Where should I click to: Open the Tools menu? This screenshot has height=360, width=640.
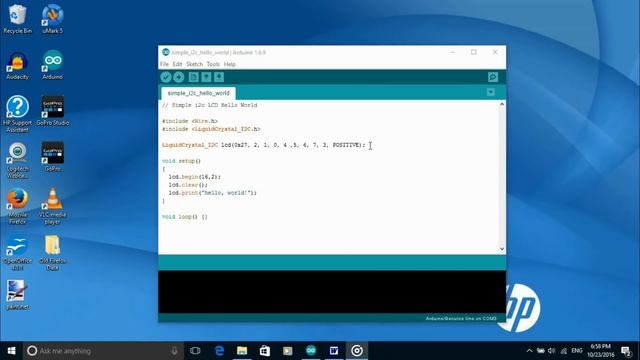[x=213, y=64]
